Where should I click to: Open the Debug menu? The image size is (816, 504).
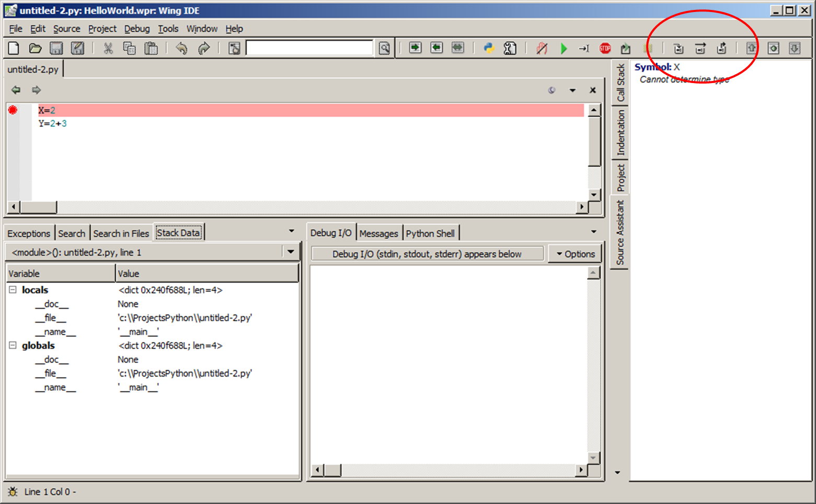coord(136,29)
